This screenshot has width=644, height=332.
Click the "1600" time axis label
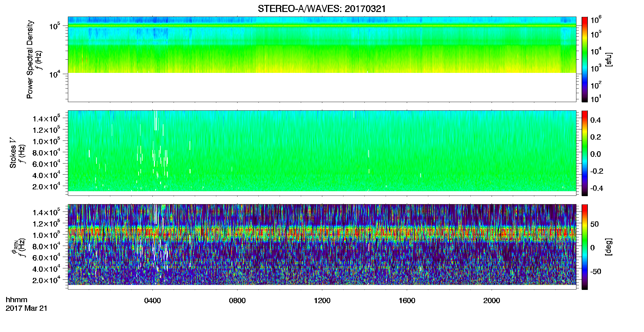407,301
